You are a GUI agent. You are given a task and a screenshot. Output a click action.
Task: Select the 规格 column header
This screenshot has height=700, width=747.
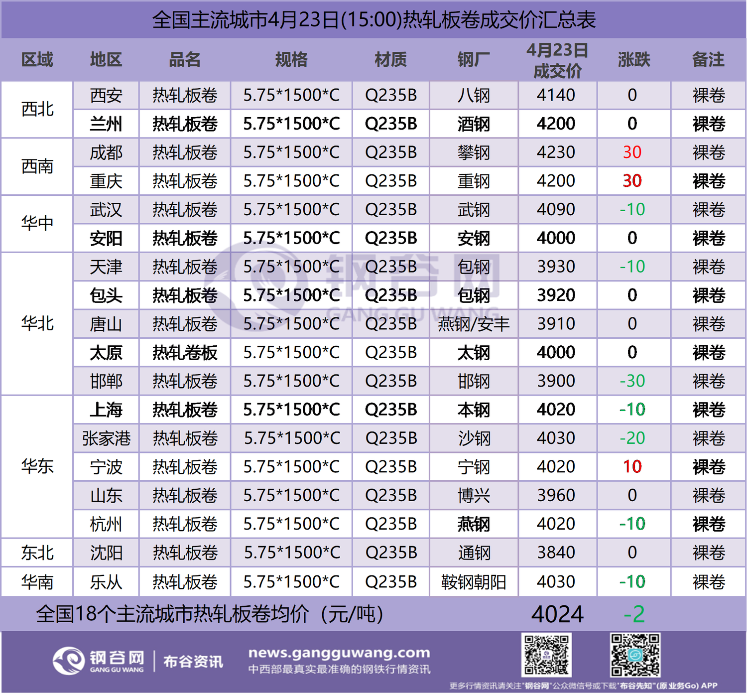pos(291,60)
